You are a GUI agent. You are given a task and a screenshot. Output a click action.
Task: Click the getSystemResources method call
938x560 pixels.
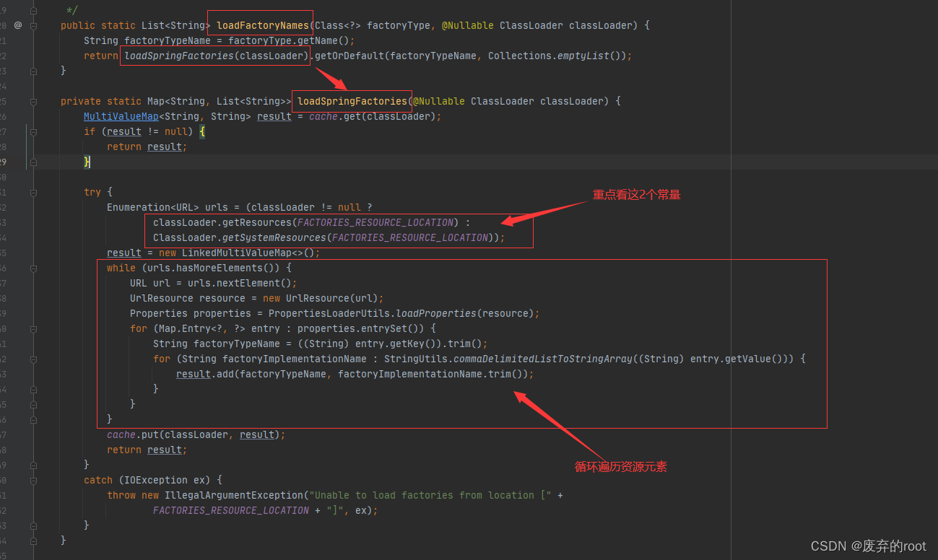pyautogui.click(x=274, y=237)
